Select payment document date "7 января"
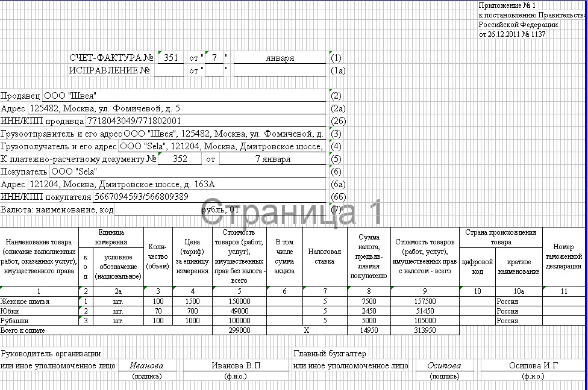Viewport: 588px width, 390px height. tap(273, 159)
